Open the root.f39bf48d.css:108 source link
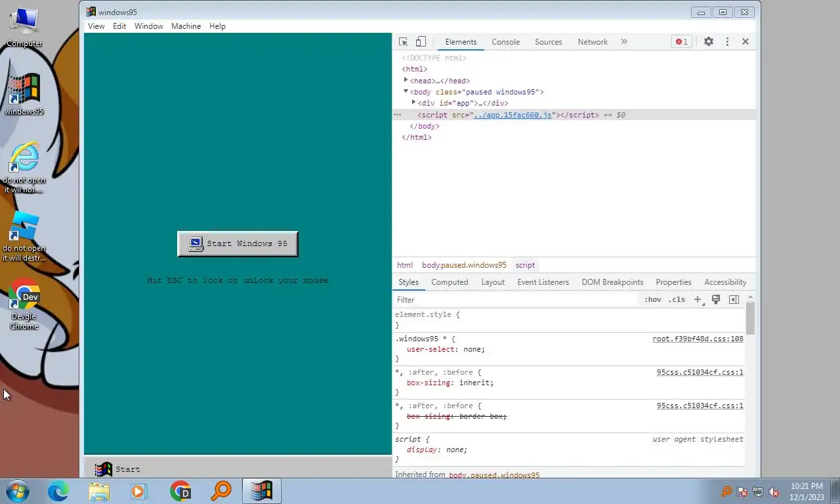Viewport: 840px width, 504px height. pos(698,339)
